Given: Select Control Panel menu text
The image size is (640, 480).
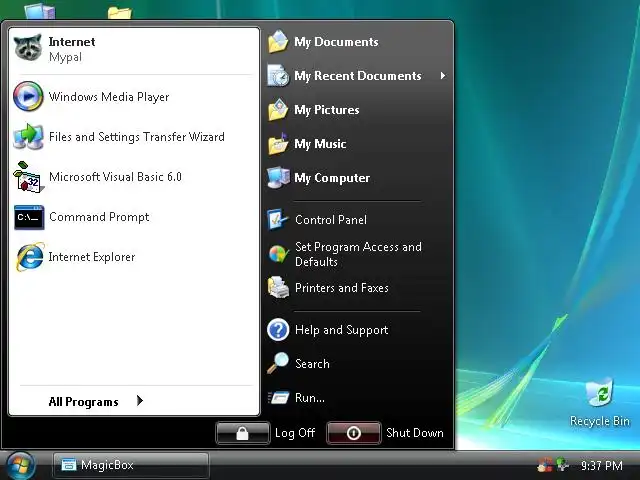Looking at the screenshot, I should (x=331, y=220).
